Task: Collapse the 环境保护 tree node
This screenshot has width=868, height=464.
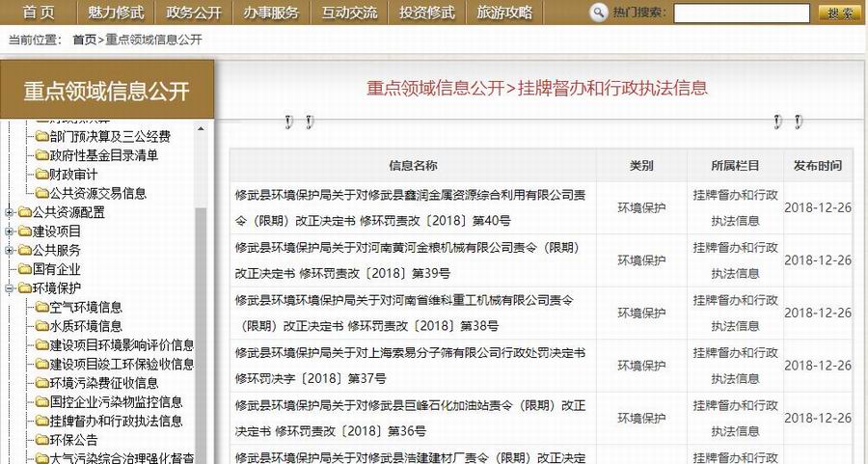Action: [x=9, y=287]
